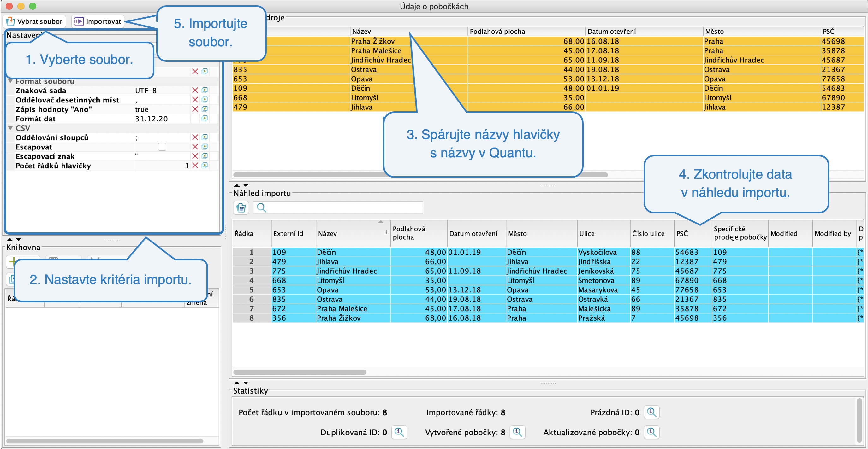Click the export icon in Náhled importu toolbar
This screenshot has height=449, width=868.
coord(241,208)
